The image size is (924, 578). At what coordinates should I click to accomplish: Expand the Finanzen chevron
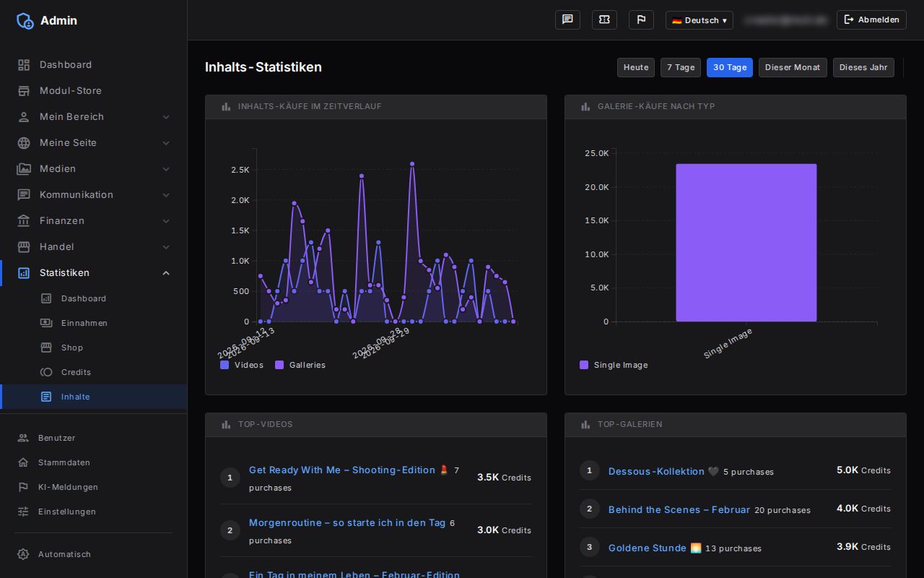166,221
